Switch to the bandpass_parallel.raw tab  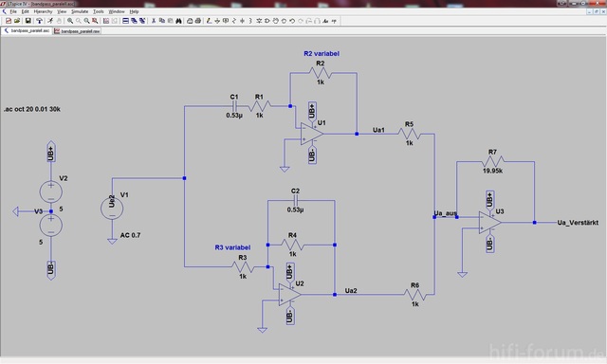point(78,31)
